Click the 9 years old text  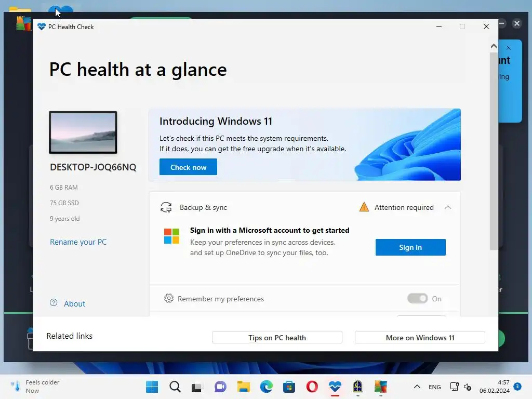click(65, 219)
